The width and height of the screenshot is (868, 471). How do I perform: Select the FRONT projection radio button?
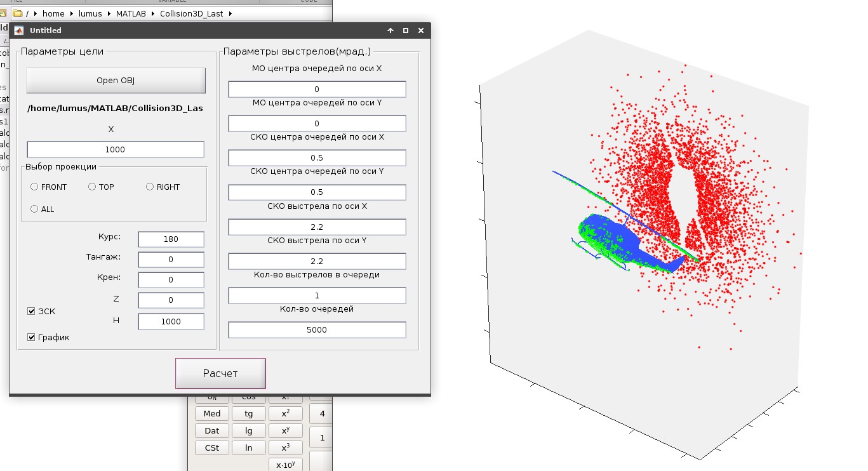point(34,187)
